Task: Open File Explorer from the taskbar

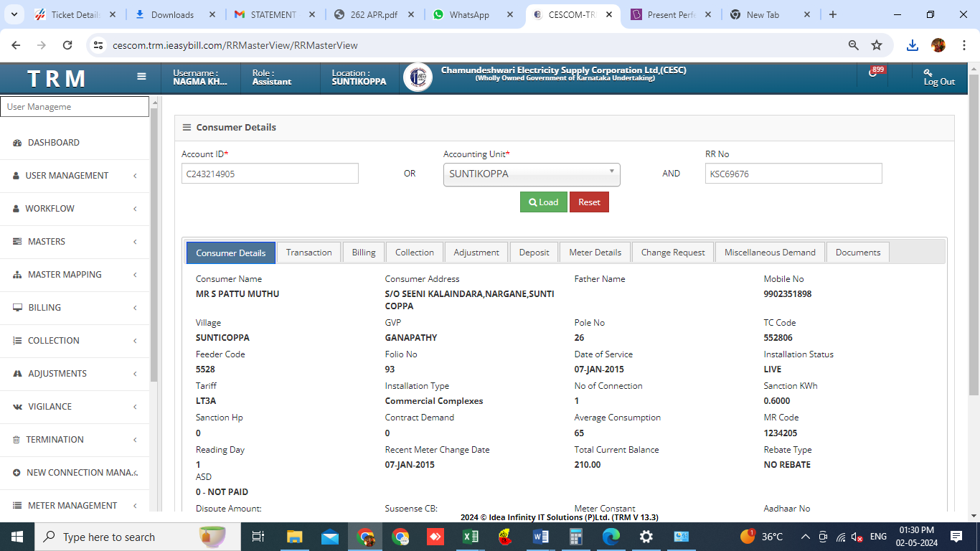Action: [x=295, y=537]
